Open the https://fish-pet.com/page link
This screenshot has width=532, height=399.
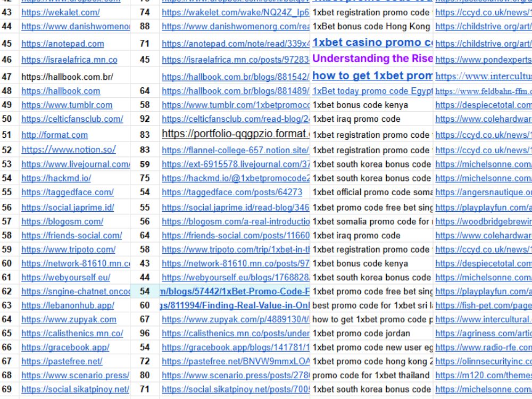(x=484, y=305)
